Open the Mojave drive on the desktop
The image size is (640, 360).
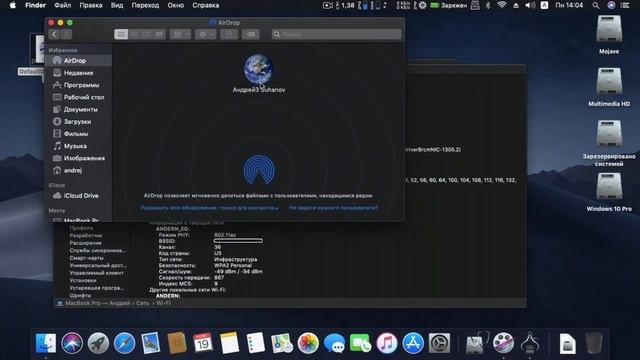pyautogui.click(x=609, y=35)
